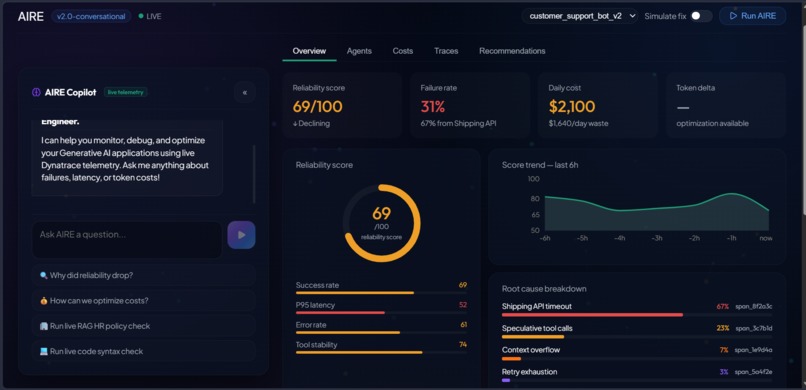
Task: Click the 'Declining' trend indicator
Action: point(312,123)
